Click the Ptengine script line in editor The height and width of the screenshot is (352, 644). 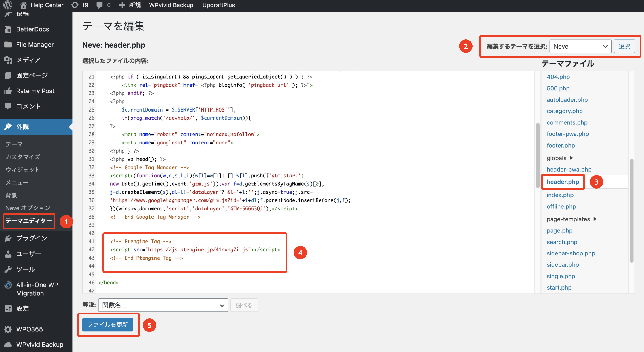click(195, 249)
